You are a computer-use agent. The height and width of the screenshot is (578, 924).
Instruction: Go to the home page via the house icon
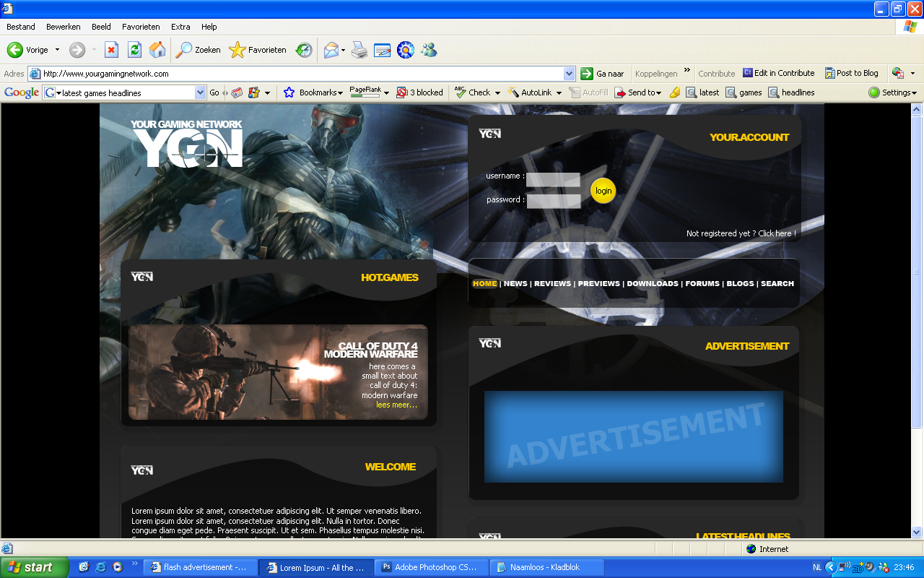157,50
